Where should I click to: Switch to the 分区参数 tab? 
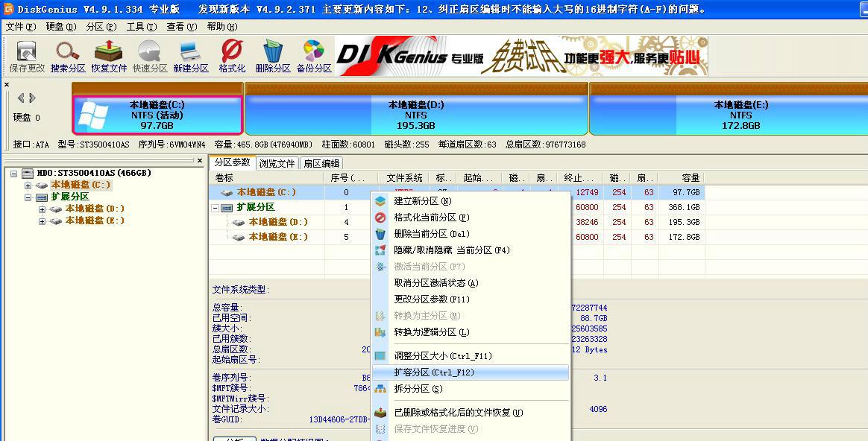(x=233, y=162)
